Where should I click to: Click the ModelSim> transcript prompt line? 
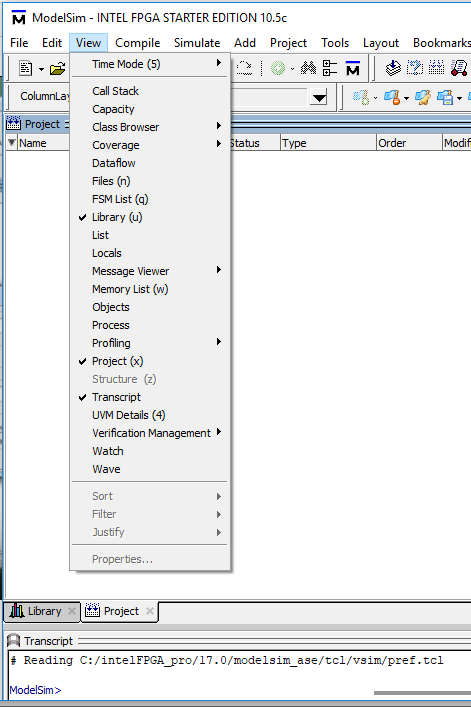tap(35, 690)
